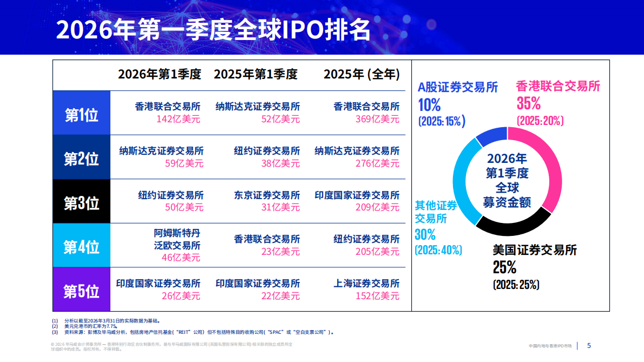
Task: Select the 2025年 (全年) column header
Action: (362, 74)
